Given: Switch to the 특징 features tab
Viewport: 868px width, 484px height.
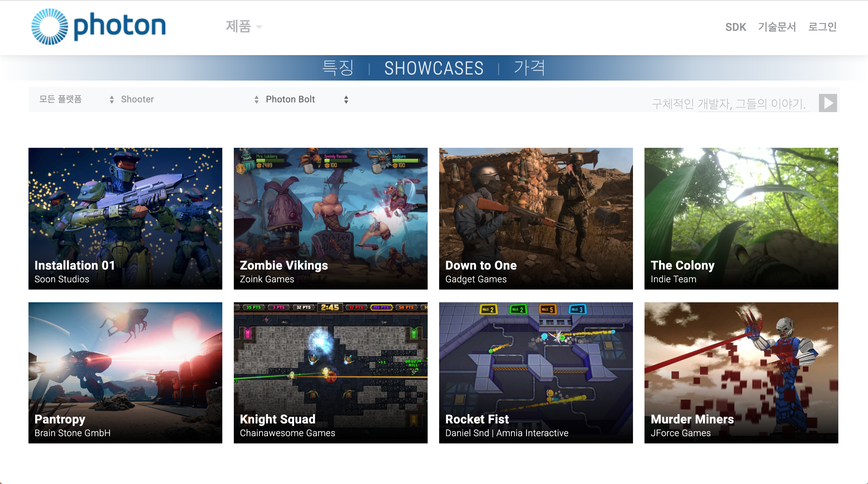Looking at the screenshot, I should [x=338, y=68].
